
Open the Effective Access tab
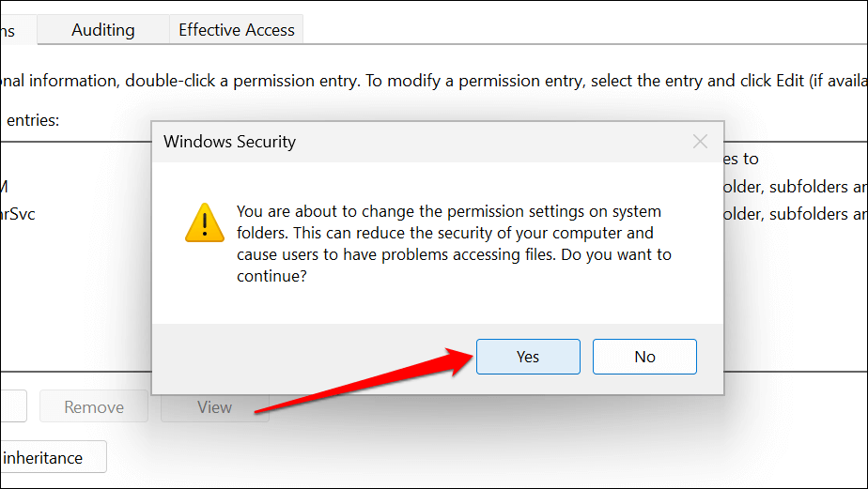click(236, 30)
